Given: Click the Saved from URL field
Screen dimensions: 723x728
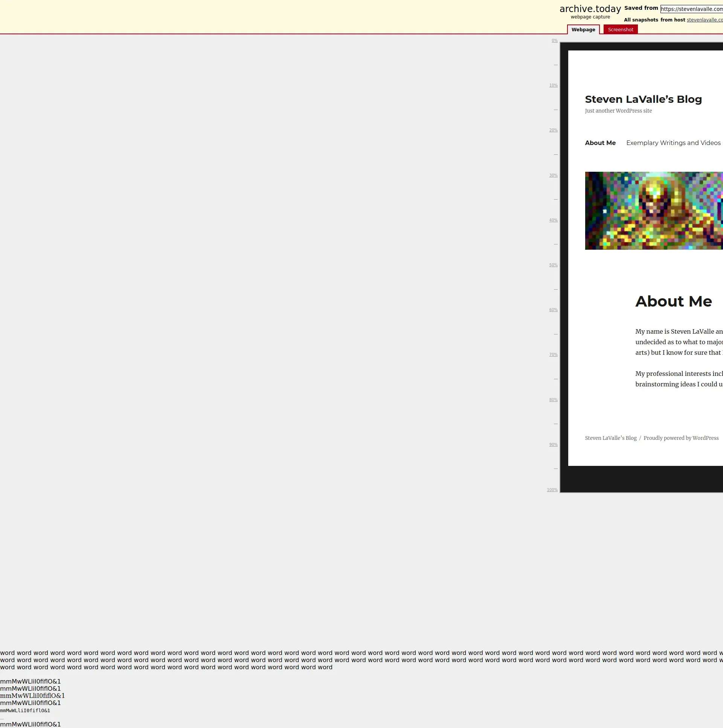Looking at the screenshot, I should point(691,9).
